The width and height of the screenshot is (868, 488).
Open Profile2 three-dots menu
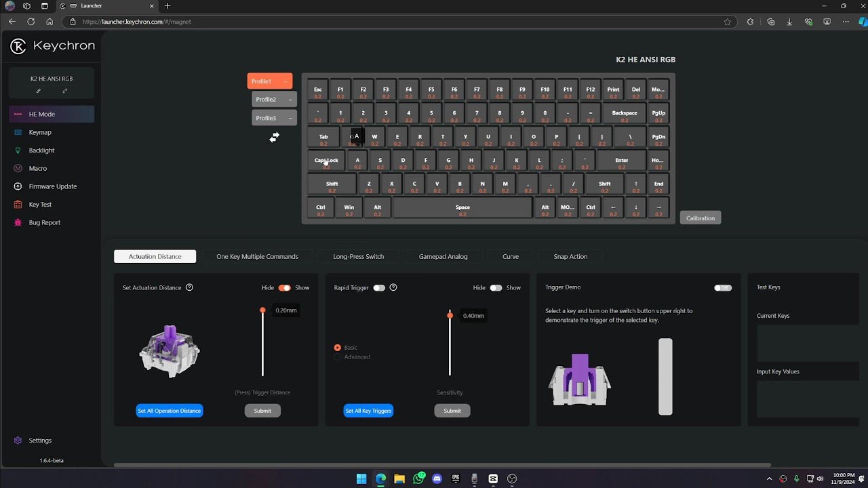(291, 100)
